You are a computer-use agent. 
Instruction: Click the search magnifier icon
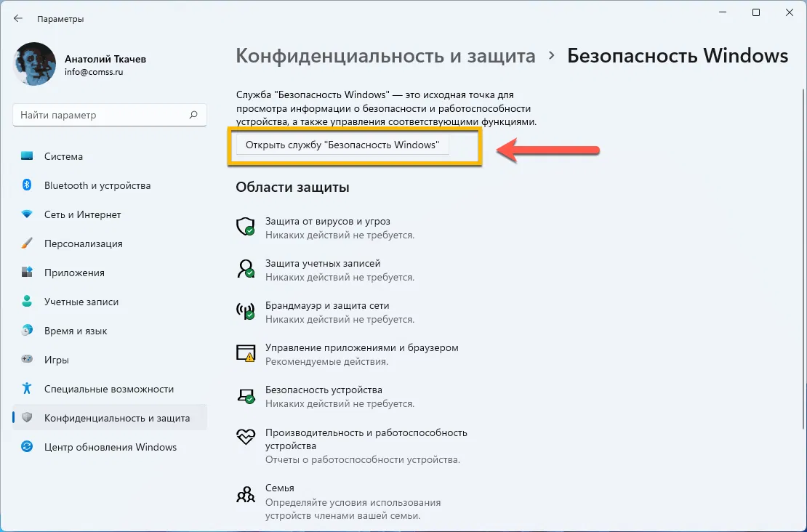pyautogui.click(x=193, y=115)
